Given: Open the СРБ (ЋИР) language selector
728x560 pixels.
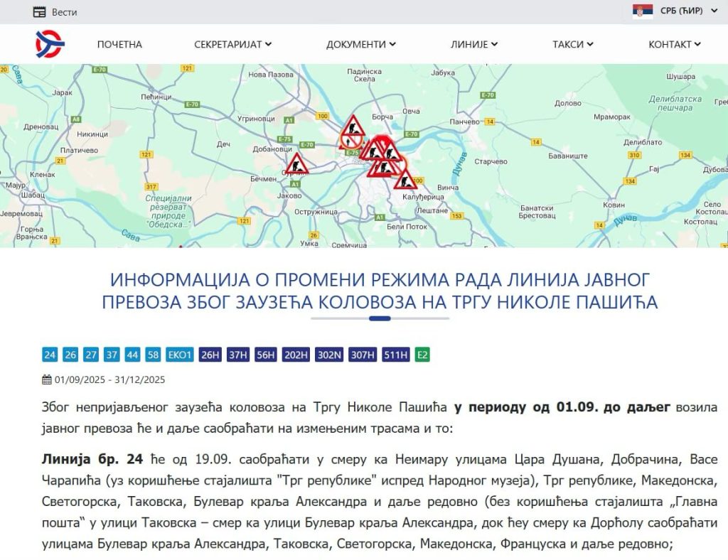Looking at the screenshot, I should (680, 11).
